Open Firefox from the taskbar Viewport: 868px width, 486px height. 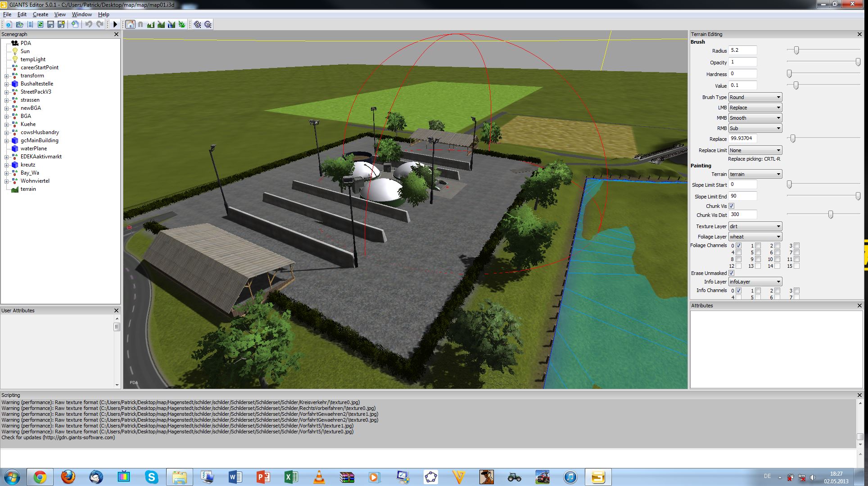pos(68,477)
